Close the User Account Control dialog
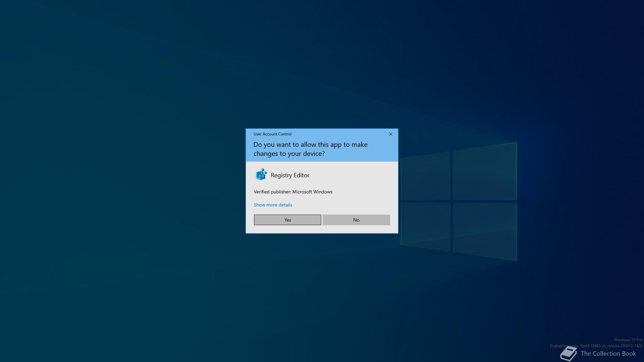The image size is (644, 362). 390,134
